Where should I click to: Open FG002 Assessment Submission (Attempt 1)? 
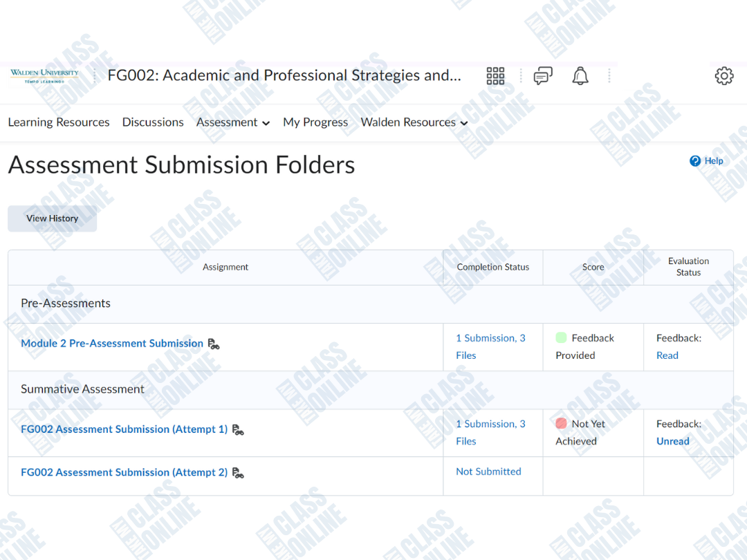[x=124, y=429]
